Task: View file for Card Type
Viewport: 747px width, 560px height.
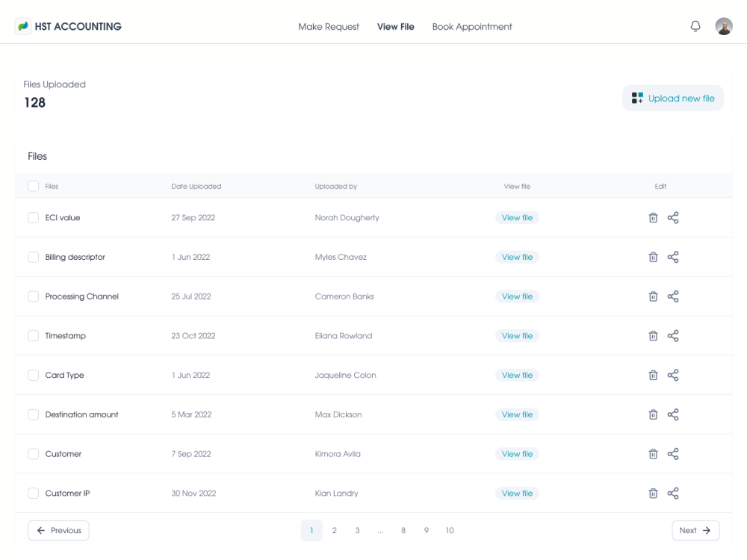Action: point(517,376)
